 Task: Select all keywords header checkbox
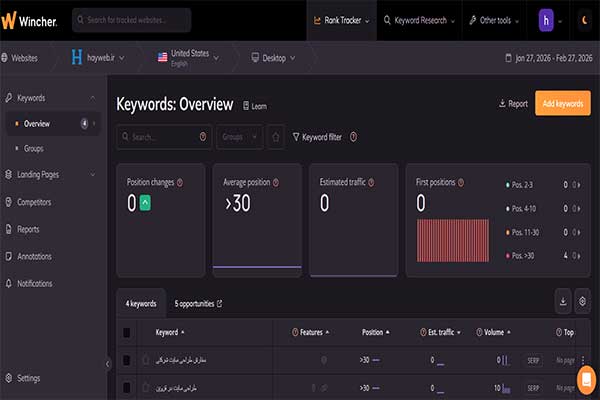pyautogui.click(x=127, y=332)
